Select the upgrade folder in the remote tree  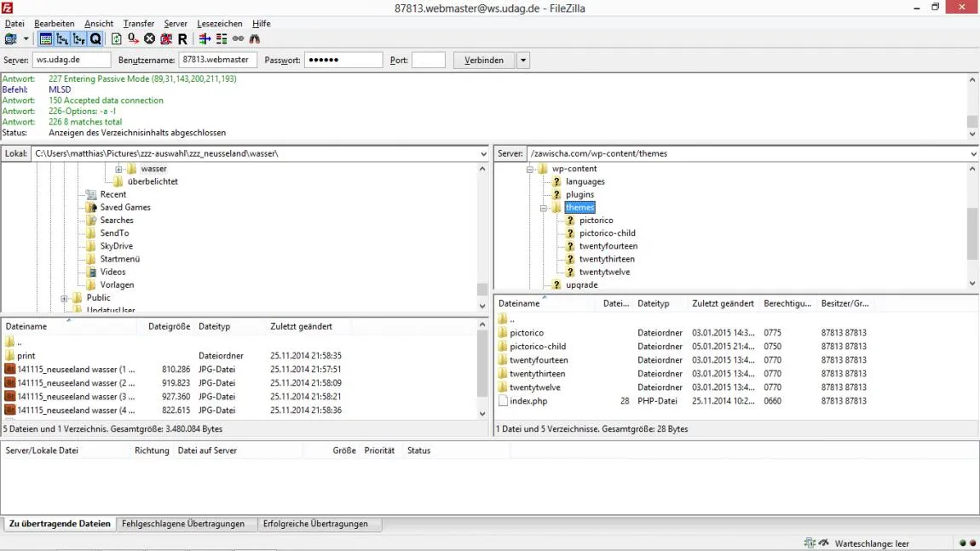[x=582, y=285]
